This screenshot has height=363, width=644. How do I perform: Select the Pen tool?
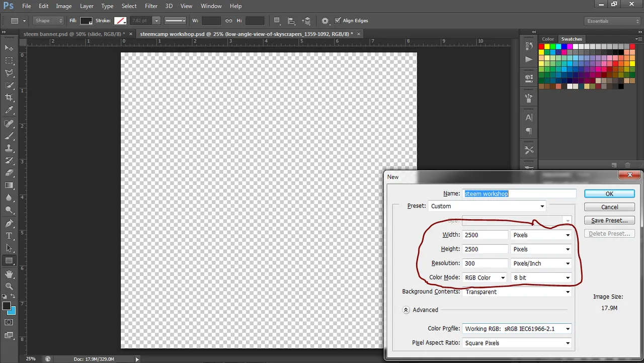(x=9, y=224)
